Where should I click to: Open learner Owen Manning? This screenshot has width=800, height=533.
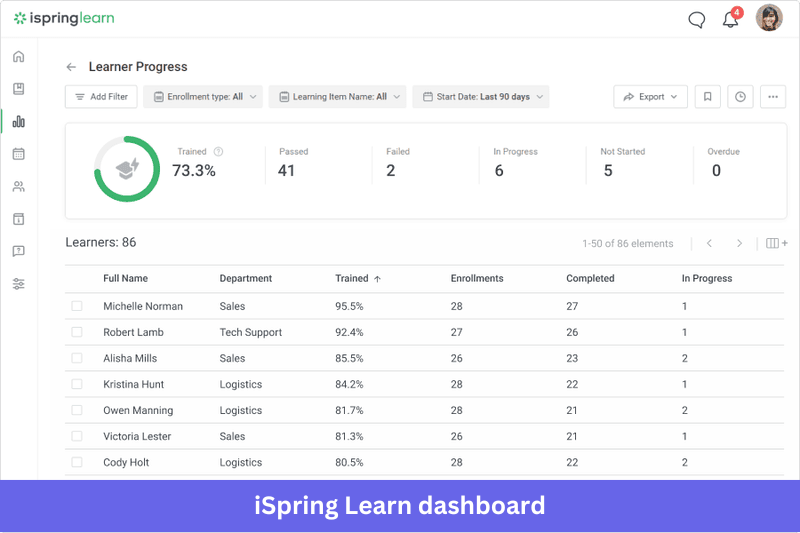point(138,410)
